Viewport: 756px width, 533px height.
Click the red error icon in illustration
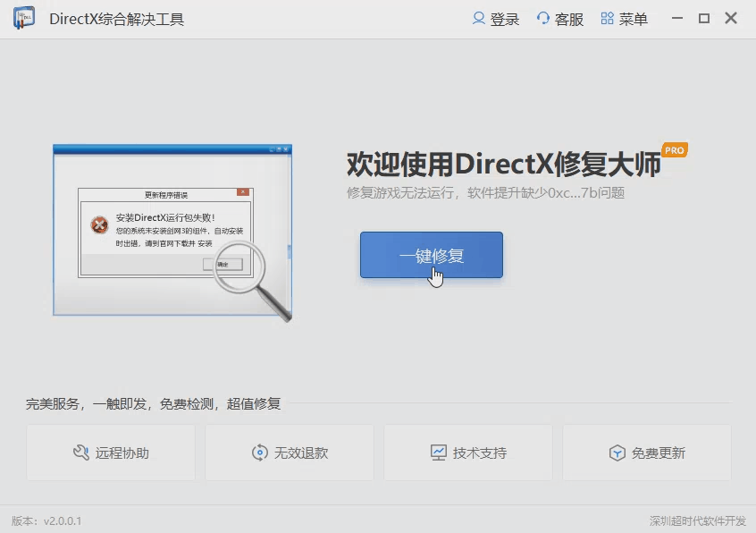click(99, 225)
